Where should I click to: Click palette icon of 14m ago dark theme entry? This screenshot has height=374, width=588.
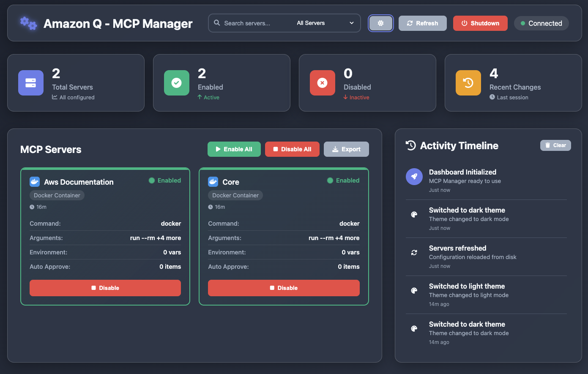pyautogui.click(x=414, y=329)
